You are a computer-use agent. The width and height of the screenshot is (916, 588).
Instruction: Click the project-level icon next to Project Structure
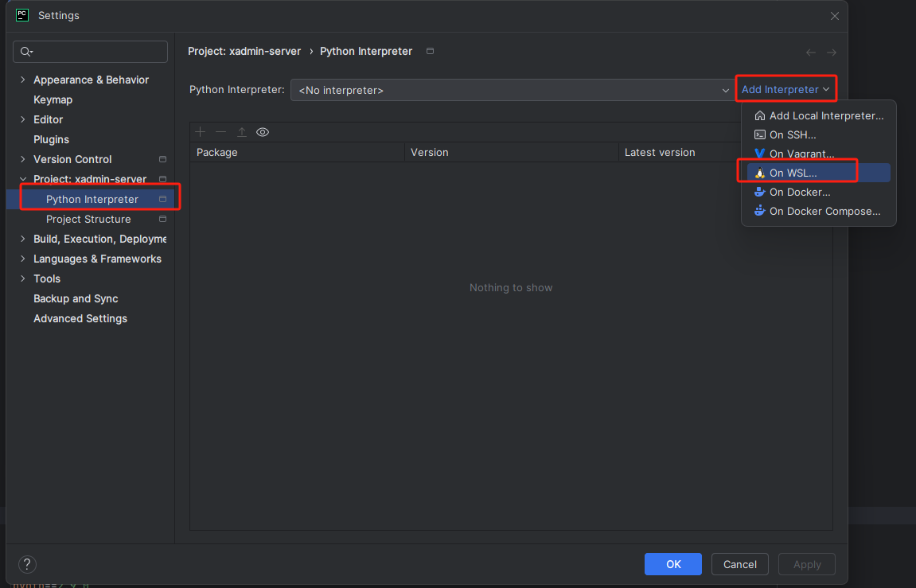pos(163,219)
